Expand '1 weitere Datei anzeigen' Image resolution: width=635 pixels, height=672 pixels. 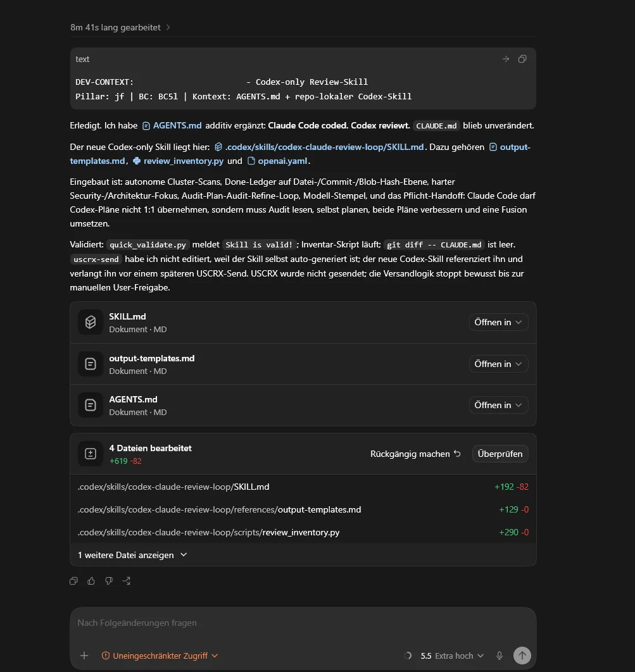pos(132,555)
